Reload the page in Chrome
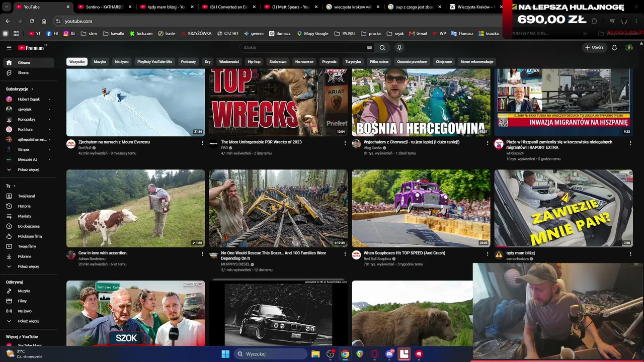The image size is (644, 362). pos(32,21)
